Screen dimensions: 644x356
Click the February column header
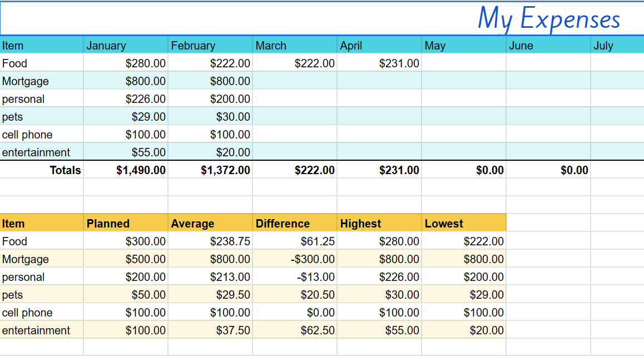(210, 45)
